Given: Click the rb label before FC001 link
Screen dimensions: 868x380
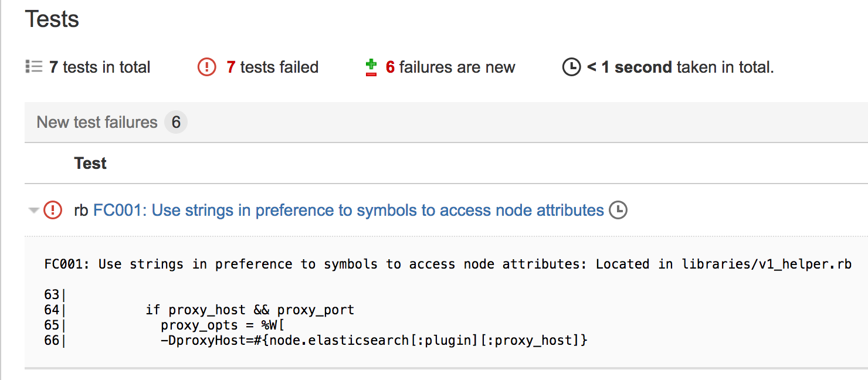Looking at the screenshot, I should coord(81,210).
